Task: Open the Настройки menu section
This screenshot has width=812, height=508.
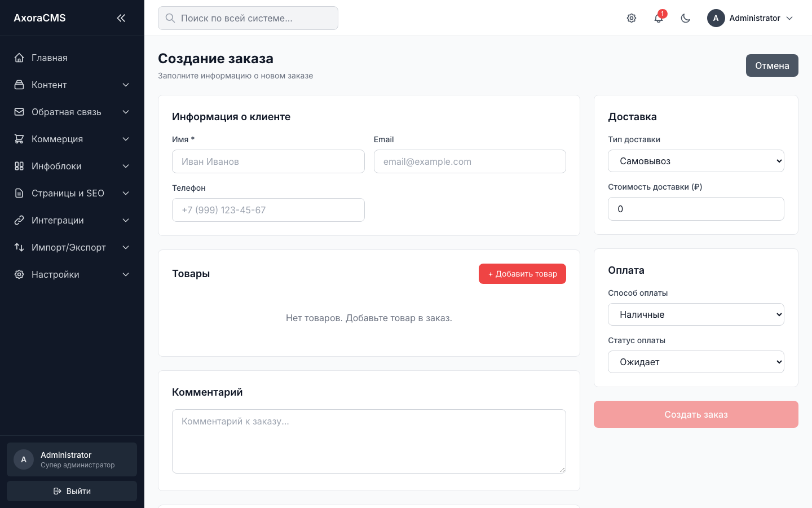Action: pyautogui.click(x=72, y=274)
